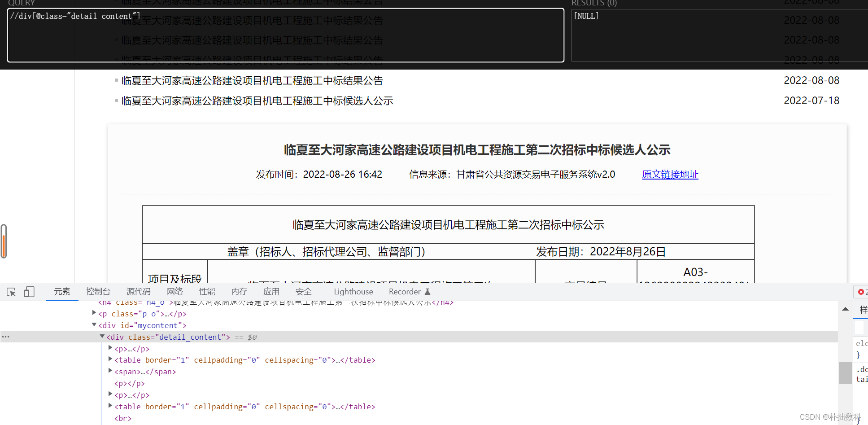
Task: Switch to the 网络 tab
Action: coord(175,292)
